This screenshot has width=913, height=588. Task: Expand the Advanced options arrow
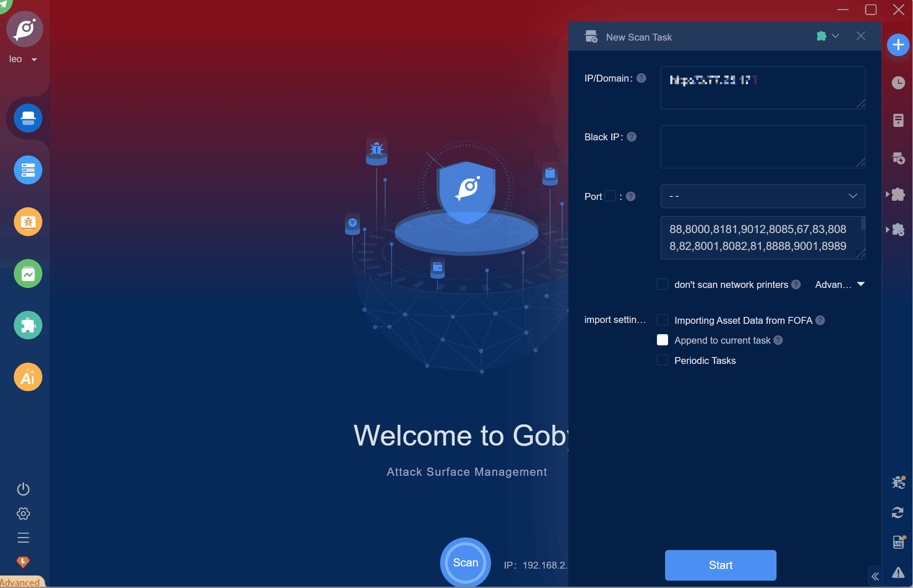tap(861, 285)
